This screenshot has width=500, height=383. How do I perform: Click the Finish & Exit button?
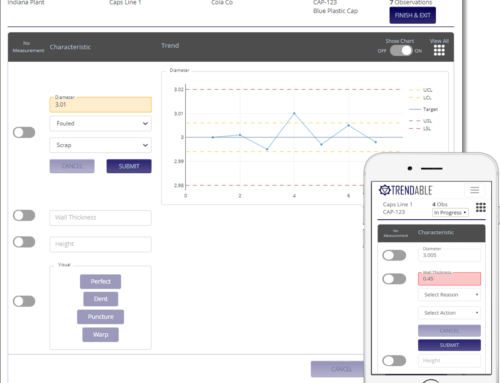(x=413, y=15)
